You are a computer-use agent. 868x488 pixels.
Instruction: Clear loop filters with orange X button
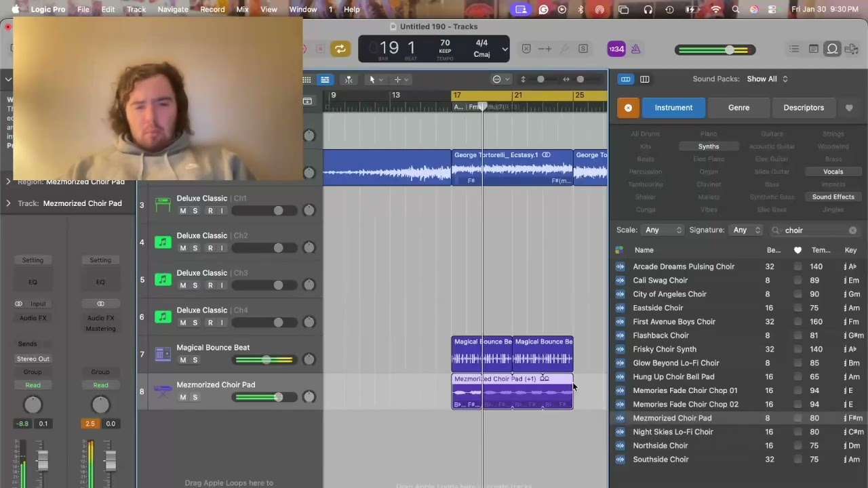coord(628,108)
